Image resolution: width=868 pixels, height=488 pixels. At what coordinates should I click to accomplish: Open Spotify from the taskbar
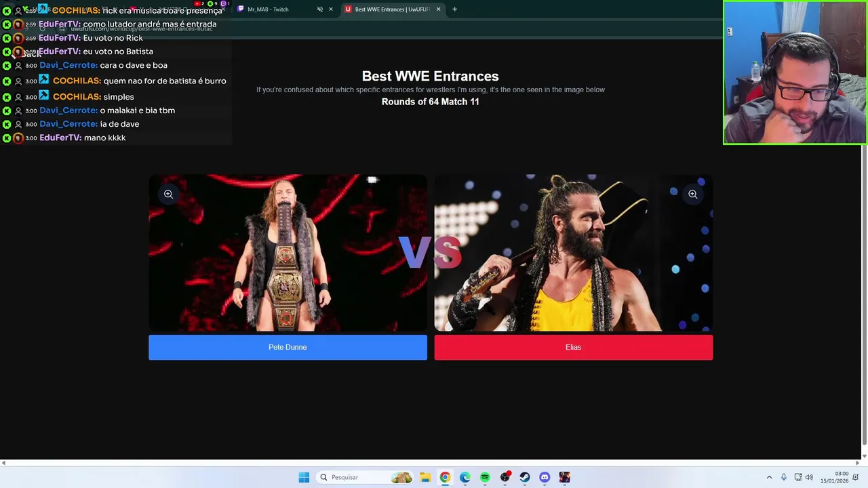[485, 477]
